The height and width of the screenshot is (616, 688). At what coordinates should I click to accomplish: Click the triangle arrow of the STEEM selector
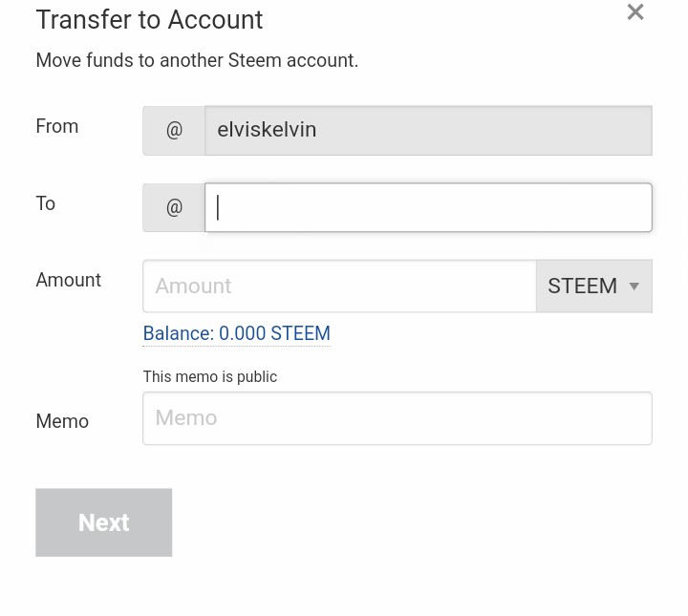pos(634,287)
